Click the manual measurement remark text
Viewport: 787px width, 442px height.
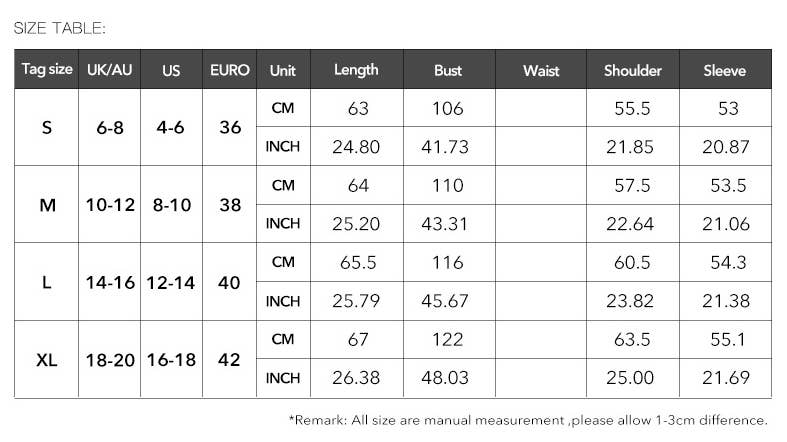point(528,419)
